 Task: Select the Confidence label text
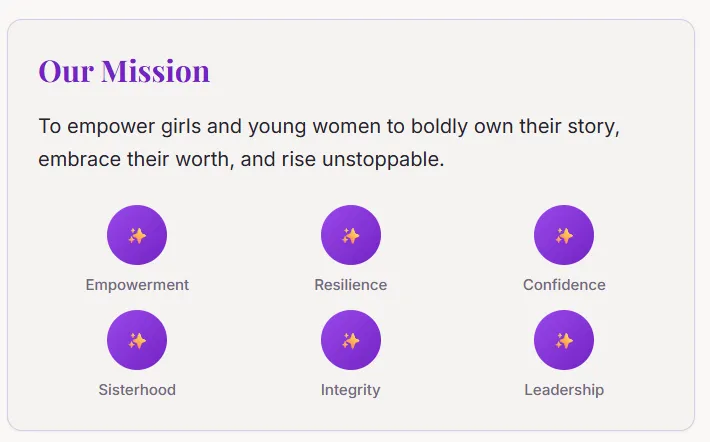(564, 285)
